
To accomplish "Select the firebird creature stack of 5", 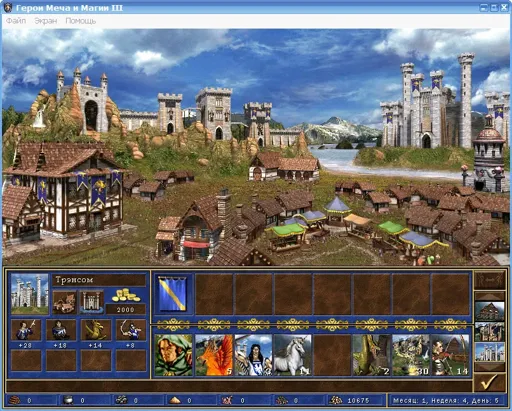I will (x=214, y=355).
